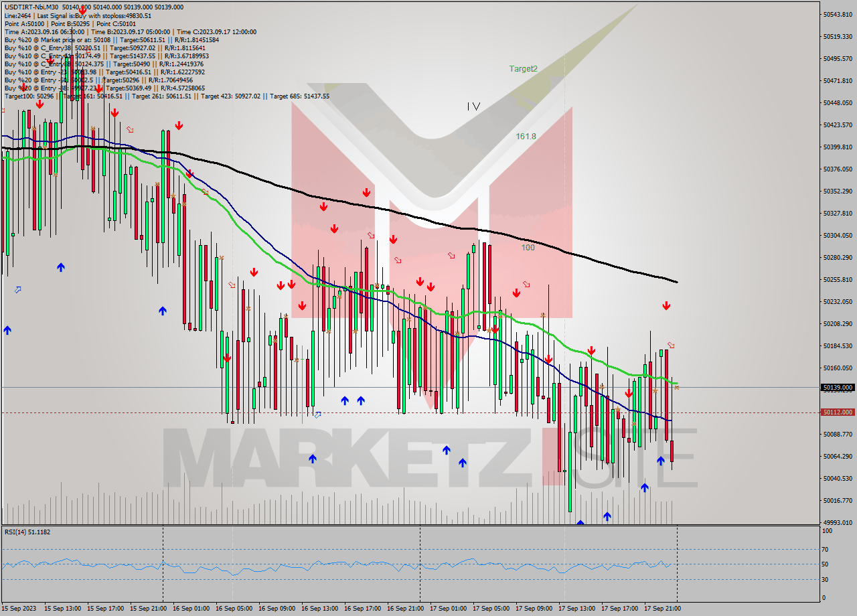Click the 50088.770 price axis label
This screenshot has width=857, height=616.
pos(838,434)
